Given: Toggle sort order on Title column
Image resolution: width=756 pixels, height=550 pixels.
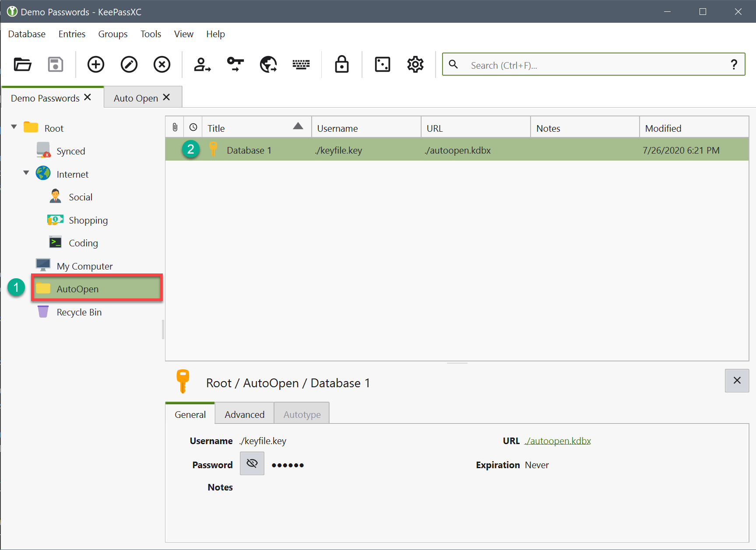Looking at the screenshot, I should click(256, 128).
